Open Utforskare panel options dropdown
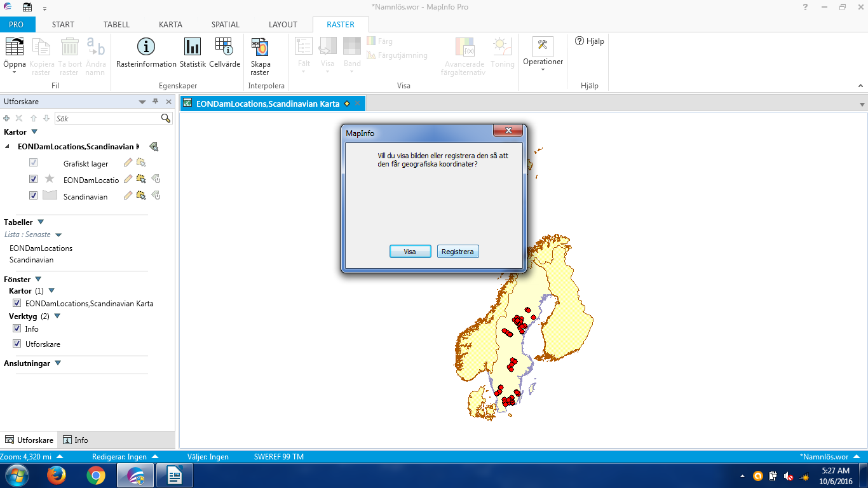868x488 pixels. [x=142, y=102]
